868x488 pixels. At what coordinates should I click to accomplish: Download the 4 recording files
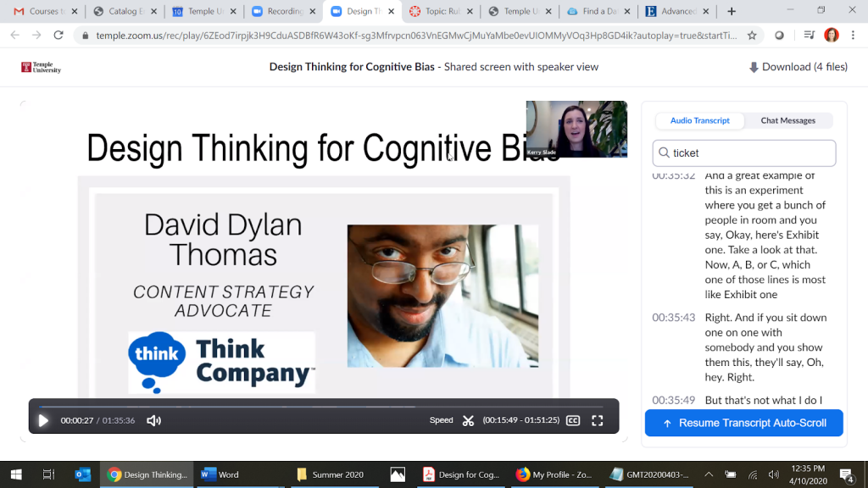[798, 67]
